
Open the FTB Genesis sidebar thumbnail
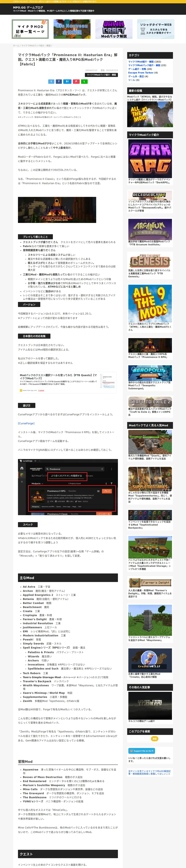coord(150,260)
